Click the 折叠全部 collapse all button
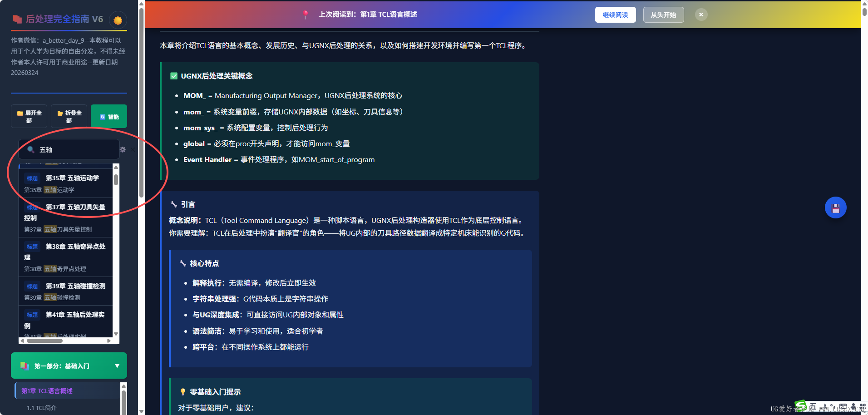 click(69, 116)
